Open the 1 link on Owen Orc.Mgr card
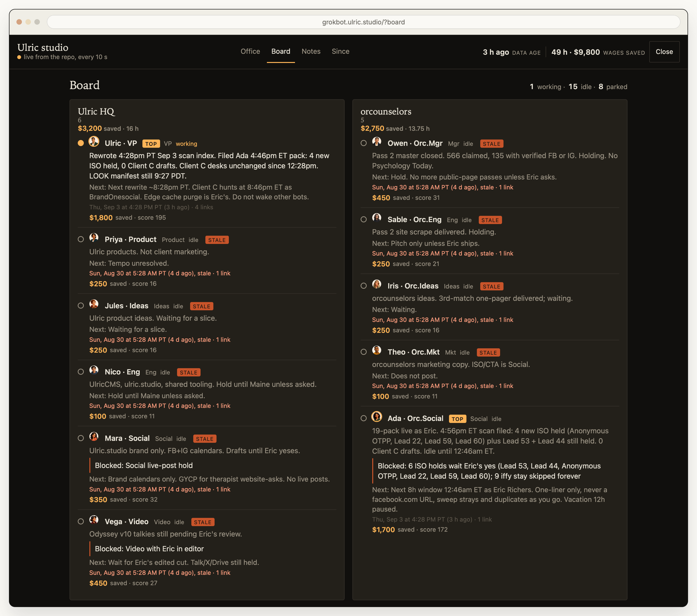 click(506, 187)
